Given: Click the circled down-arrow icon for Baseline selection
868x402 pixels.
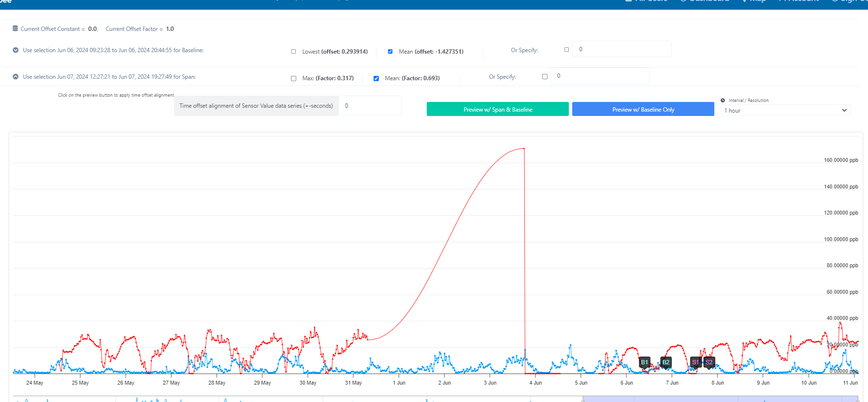Looking at the screenshot, I should pos(15,50).
